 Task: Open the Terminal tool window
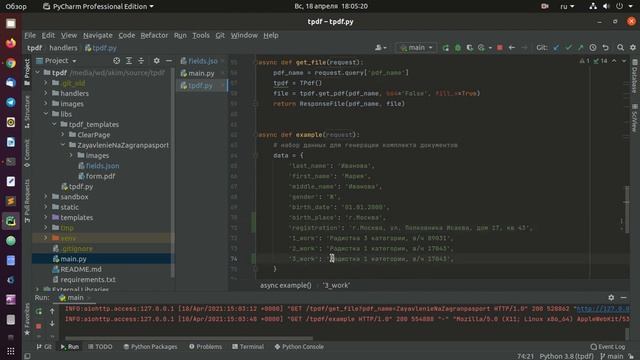pos(248,347)
